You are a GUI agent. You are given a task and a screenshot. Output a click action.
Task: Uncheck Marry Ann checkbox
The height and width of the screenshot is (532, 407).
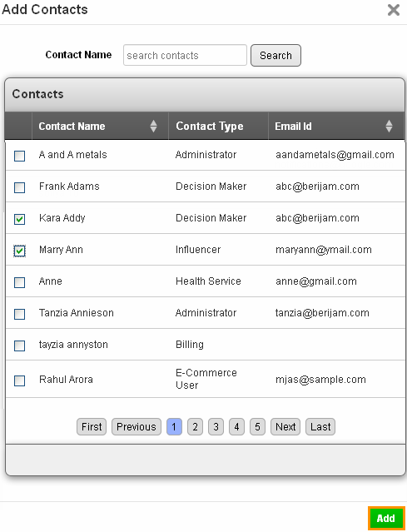pos(20,251)
